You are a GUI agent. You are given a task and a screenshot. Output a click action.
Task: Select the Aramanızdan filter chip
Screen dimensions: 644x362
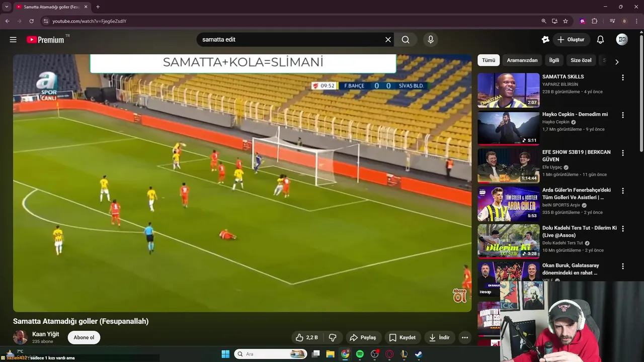click(x=522, y=60)
